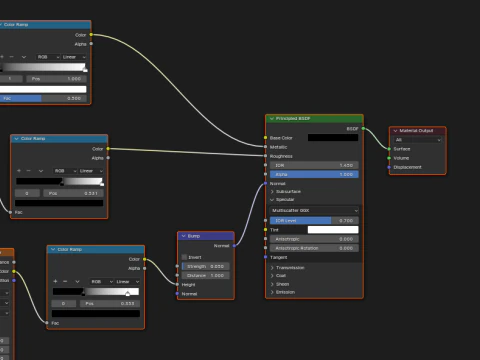This screenshot has height=360, width=480.
Task: Open the Linear interpolation dropdown in middle Color Ramp
Action: pos(91,171)
